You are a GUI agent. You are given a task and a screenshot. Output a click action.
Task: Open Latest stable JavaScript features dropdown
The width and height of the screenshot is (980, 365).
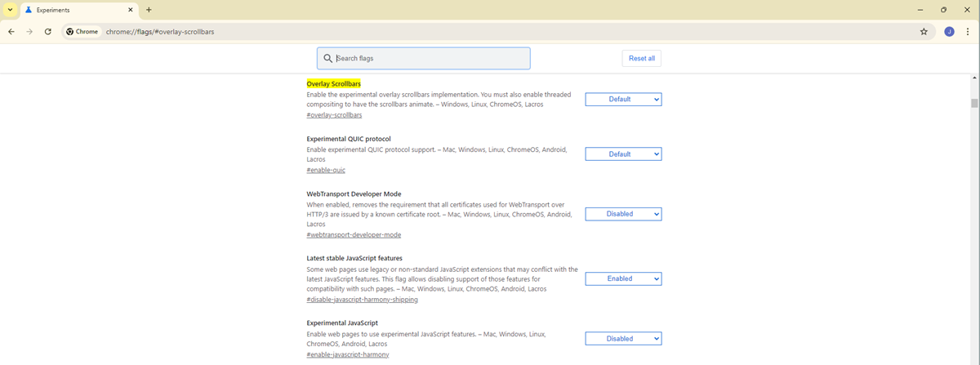click(623, 278)
